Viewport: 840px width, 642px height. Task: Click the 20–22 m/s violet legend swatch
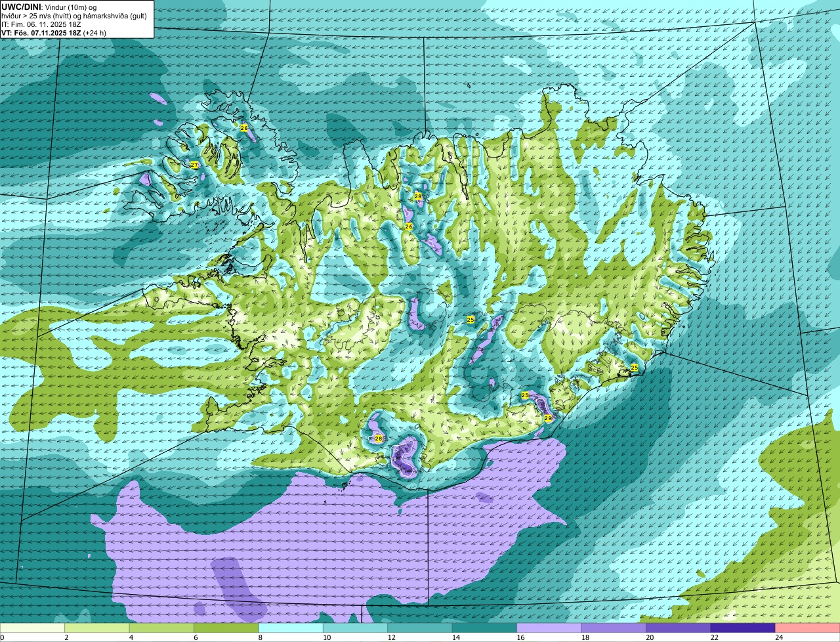tap(679, 628)
